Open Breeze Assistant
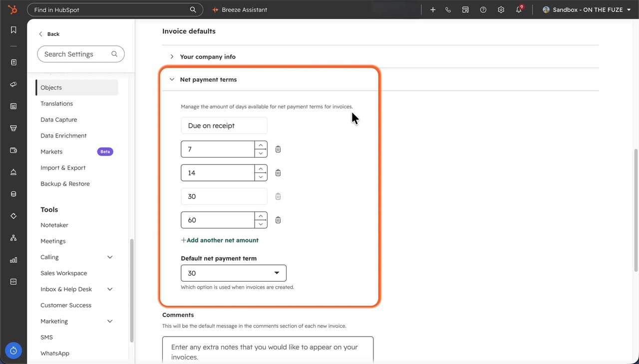Screen dimensions: 639x364 pos(240,9)
